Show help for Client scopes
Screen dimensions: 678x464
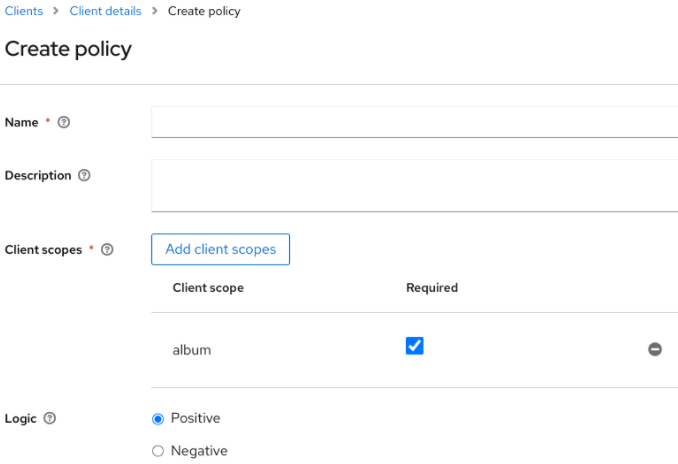click(107, 249)
